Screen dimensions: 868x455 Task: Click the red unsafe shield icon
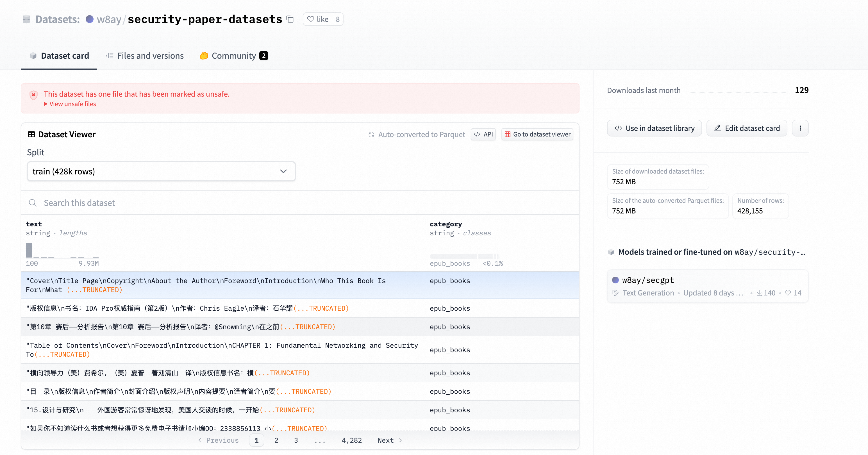pyautogui.click(x=33, y=95)
